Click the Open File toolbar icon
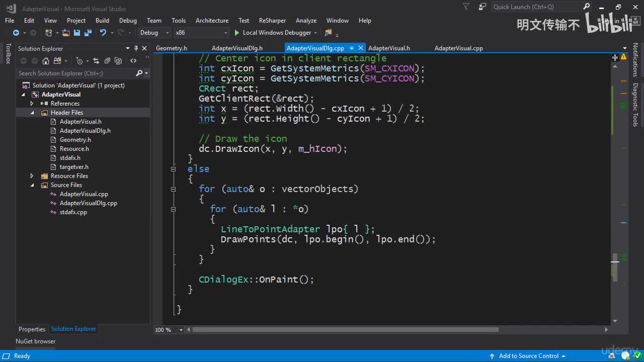The height and width of the screenshot is (362, 644). coord(66,33)
